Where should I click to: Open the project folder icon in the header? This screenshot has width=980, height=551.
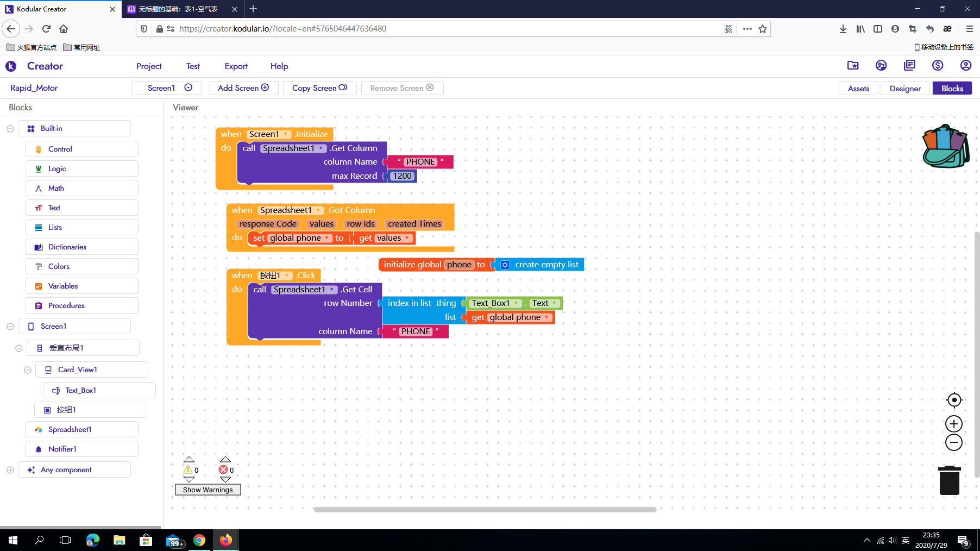pos(853,65)
